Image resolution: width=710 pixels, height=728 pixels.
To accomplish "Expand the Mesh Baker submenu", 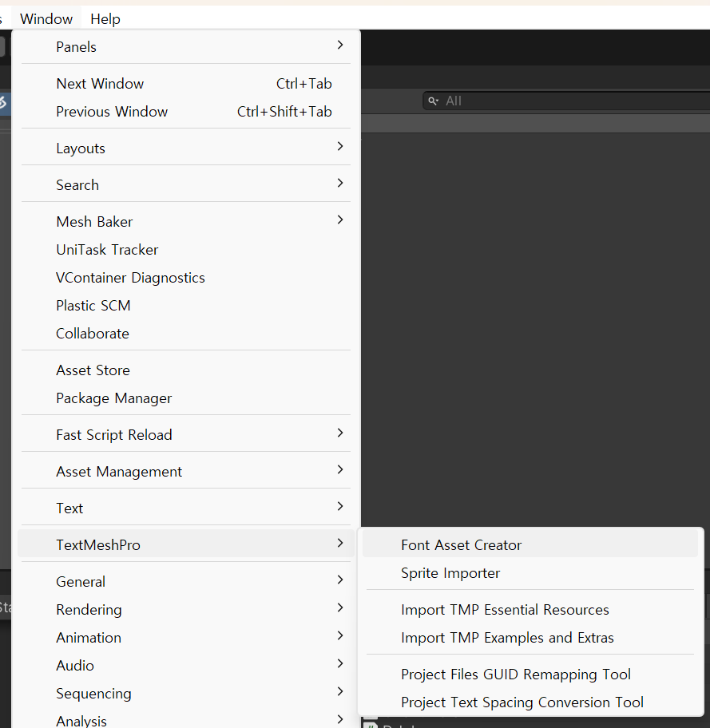I will click(x=186, y=221).
